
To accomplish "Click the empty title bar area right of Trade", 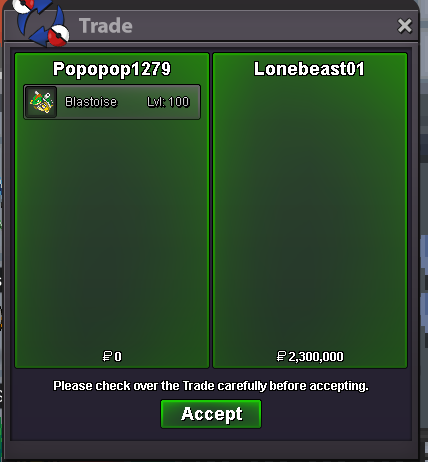I will (x=263, y=26).
